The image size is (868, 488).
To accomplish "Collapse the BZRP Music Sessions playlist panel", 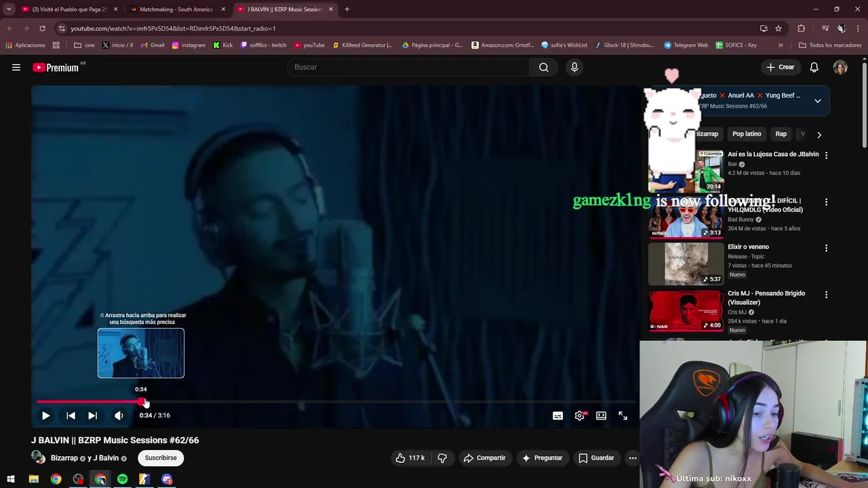I will click(x=818, y=101).
